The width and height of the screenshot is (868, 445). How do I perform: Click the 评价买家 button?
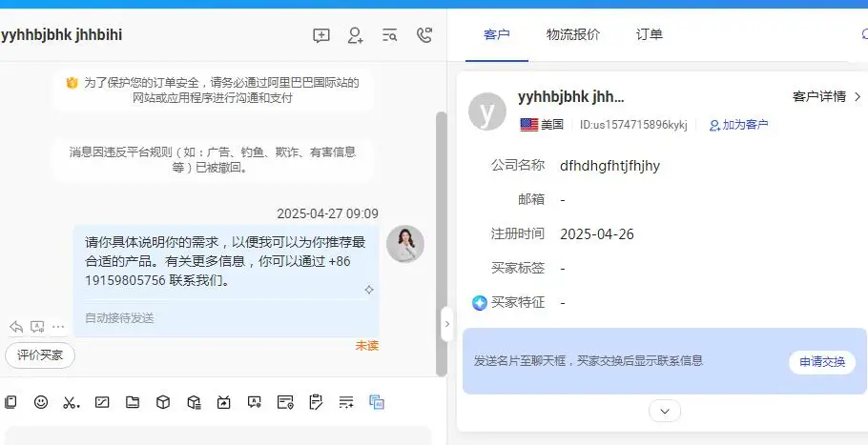pos(40,354)
